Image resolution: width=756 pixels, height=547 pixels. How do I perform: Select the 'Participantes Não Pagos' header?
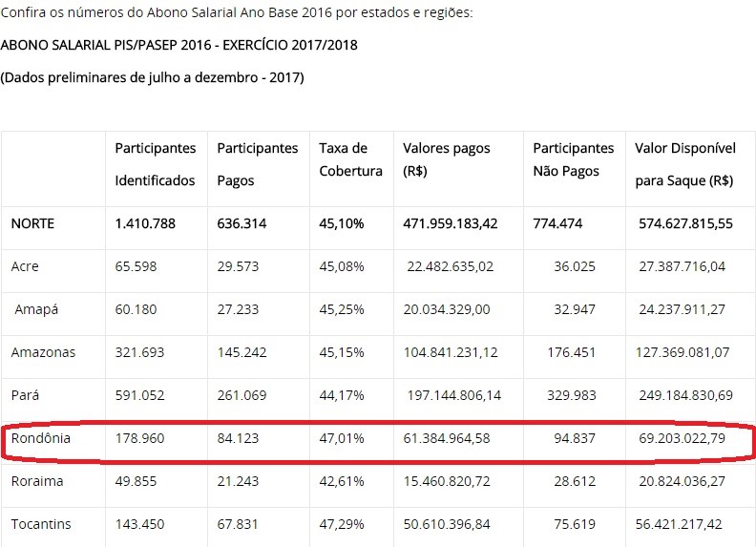click(x=573, y=159)
